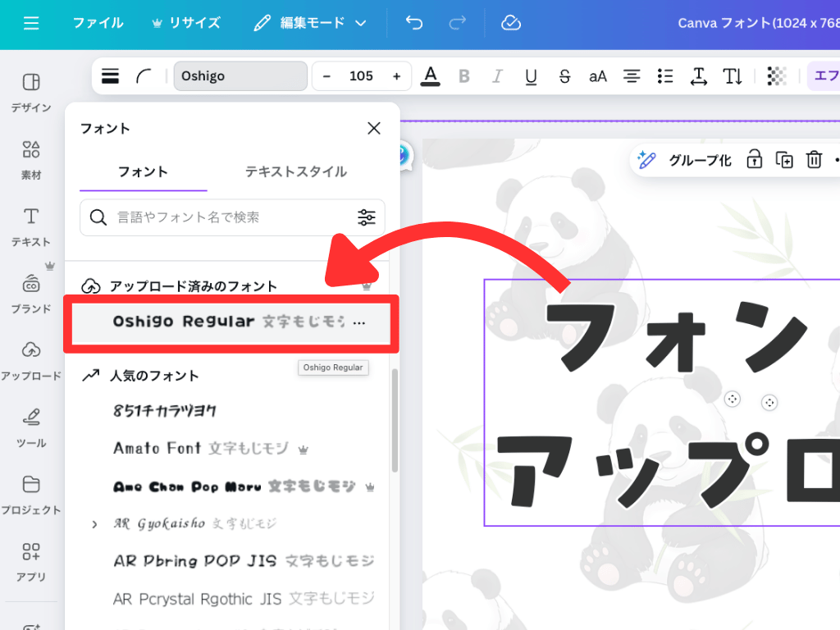Image resolution: width=840 pixels, height=630 pixels.
Task: Switch to the テキストスタイル tab
Action: coord(298,172)
